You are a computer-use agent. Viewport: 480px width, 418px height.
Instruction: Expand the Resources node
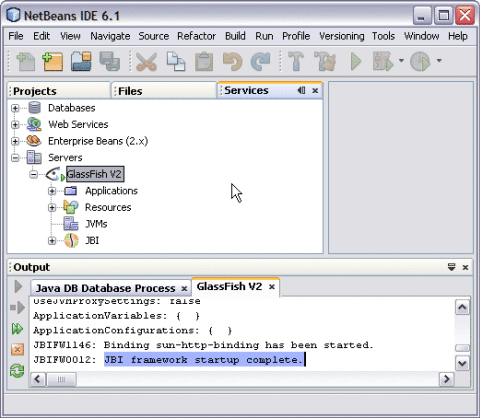click(x=52, y=207)
